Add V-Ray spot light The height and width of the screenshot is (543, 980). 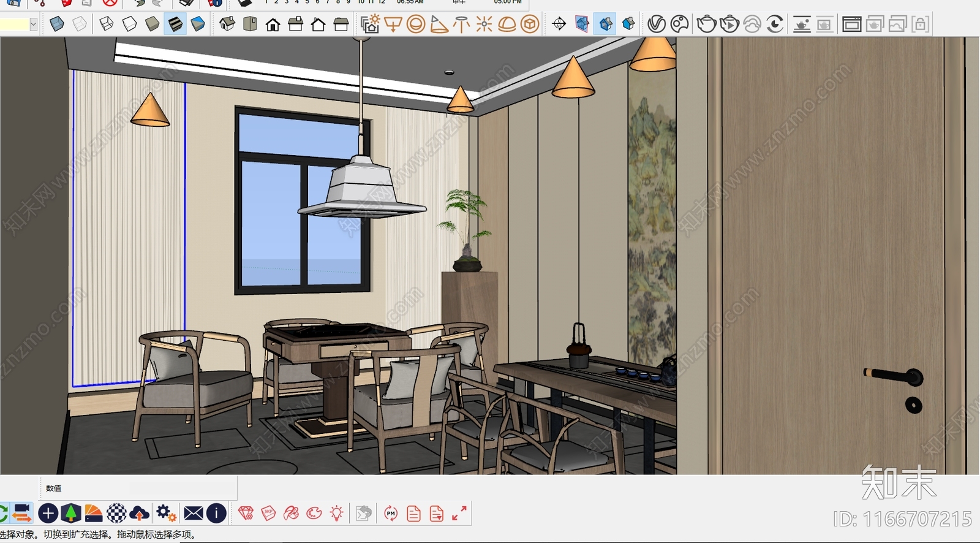(439, 24)
